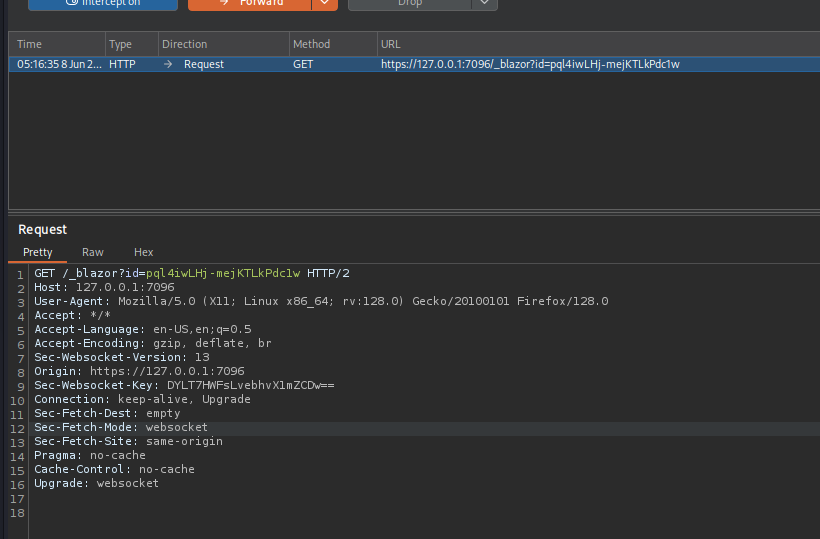Click the Cache-Control header line

pyautogui.click(x=114, y=469)
